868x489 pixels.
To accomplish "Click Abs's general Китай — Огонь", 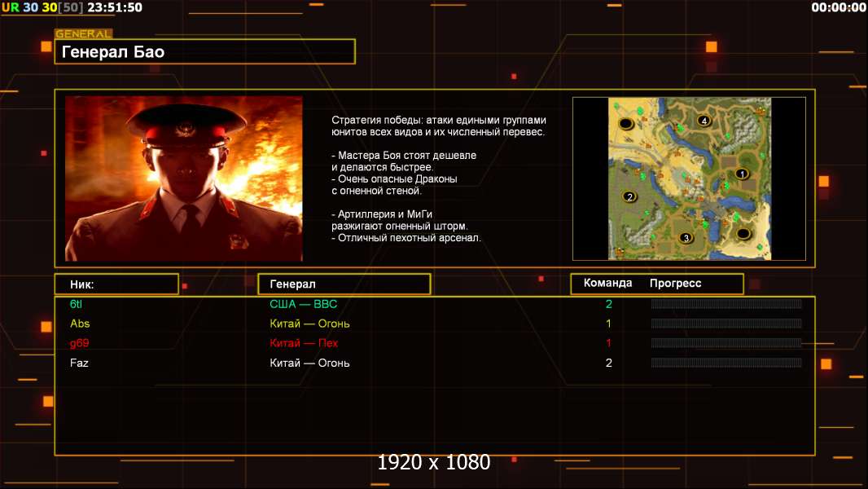I will point(309,324).
